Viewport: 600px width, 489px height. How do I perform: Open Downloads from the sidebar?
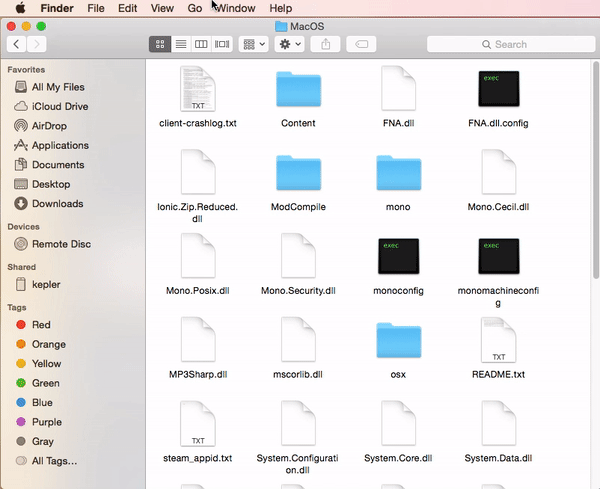[x=49, y=204]
